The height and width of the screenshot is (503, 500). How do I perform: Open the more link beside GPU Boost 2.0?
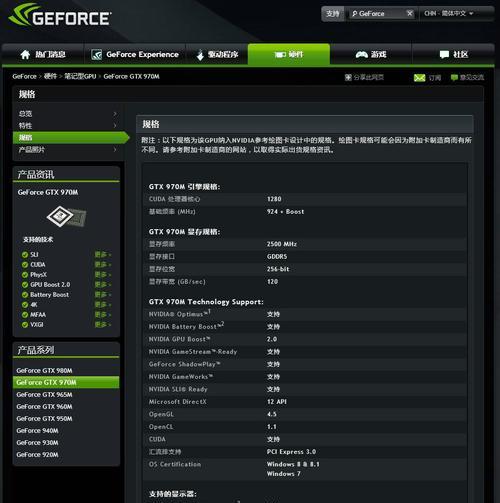[103, 285]
